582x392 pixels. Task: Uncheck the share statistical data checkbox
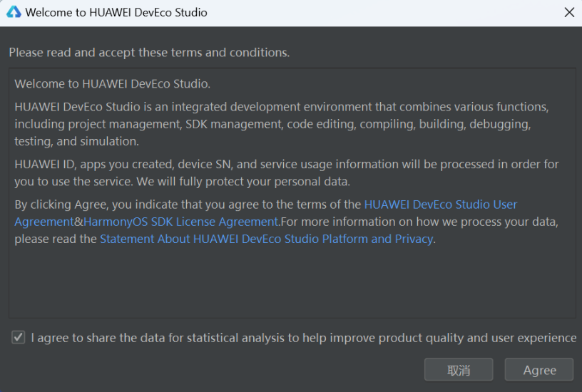point(19,338)
